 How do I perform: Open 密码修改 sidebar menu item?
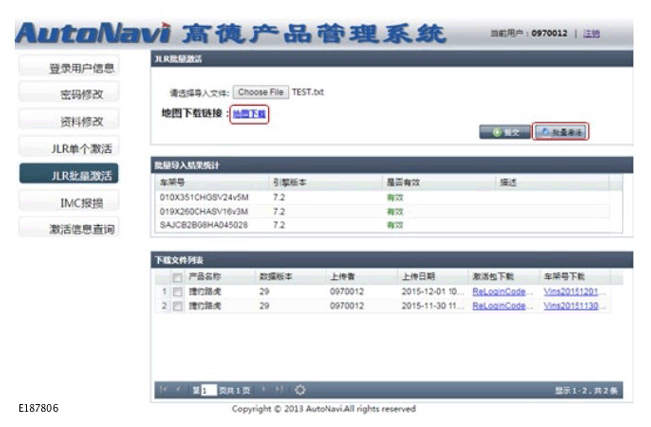tap(69, 94)
